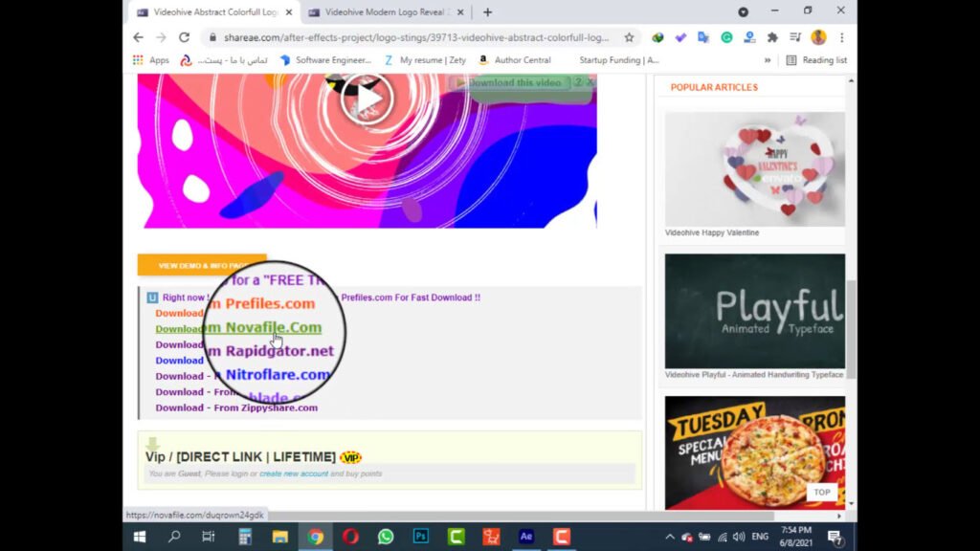This screenshot has height=551, width=980.
Task: Go back to the previous page
Action: pos(138,37)
